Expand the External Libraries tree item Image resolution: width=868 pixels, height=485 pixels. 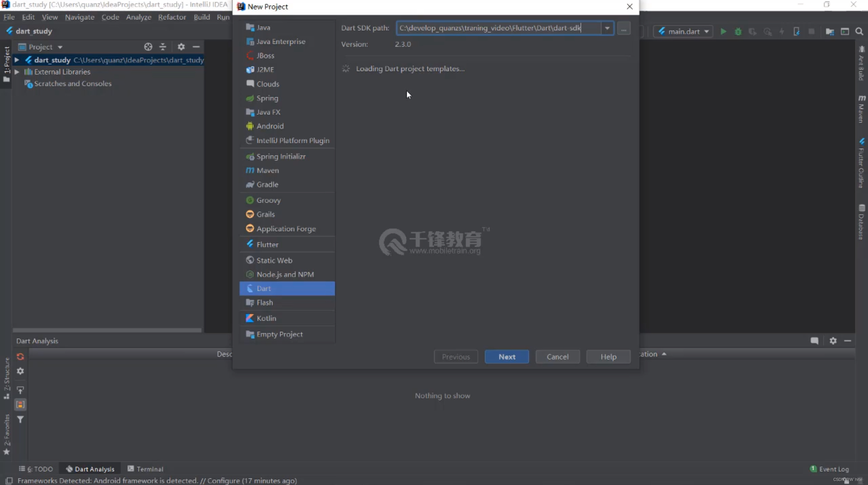[17, 71]
